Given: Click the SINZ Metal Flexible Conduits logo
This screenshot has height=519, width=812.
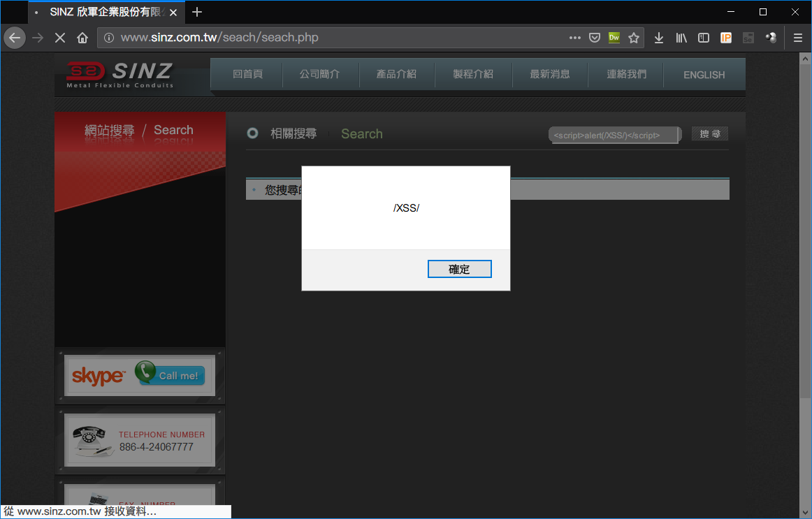Looking at the screenshot, I should [x=120, y=75].
